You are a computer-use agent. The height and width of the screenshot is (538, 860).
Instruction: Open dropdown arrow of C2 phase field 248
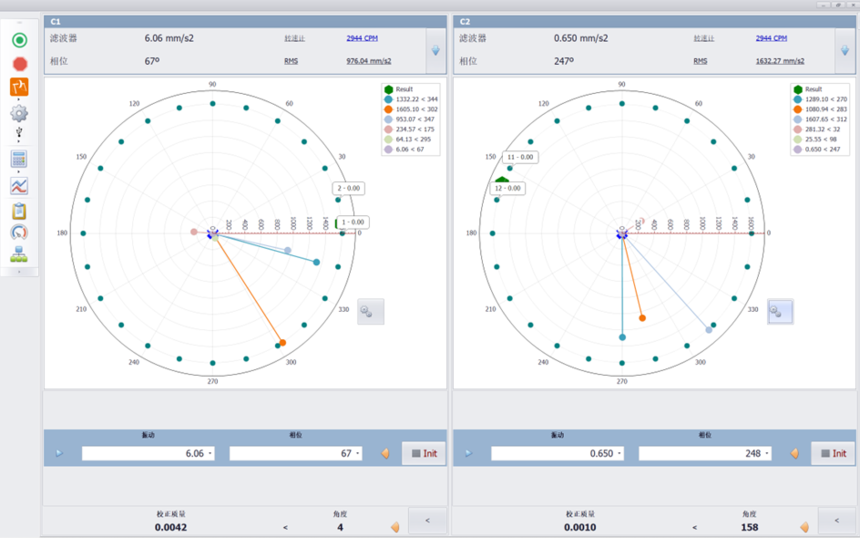pos(767,454)
